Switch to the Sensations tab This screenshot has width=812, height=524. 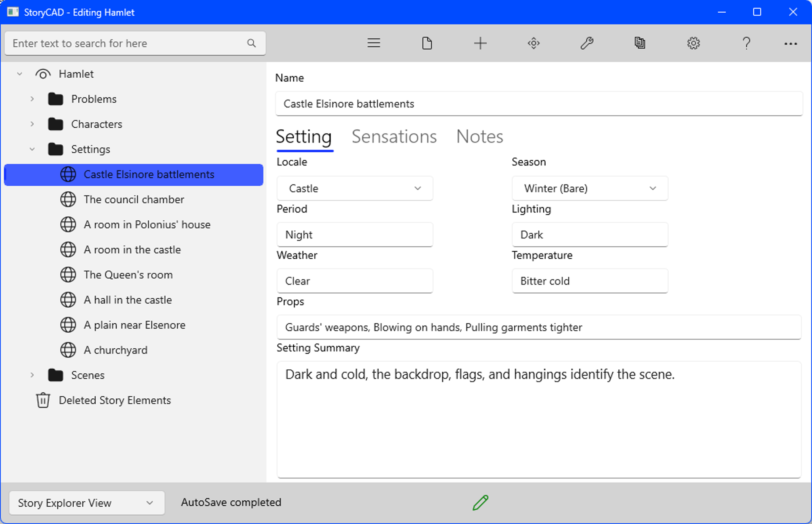point(394,136)
